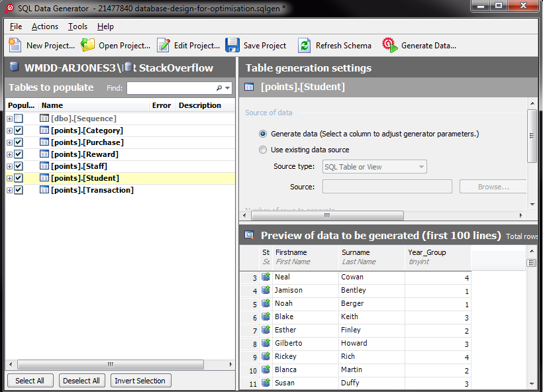This screenshot has height=392, width=543.
Task: Click the generator icon in the Neal row
Action: 266,277
